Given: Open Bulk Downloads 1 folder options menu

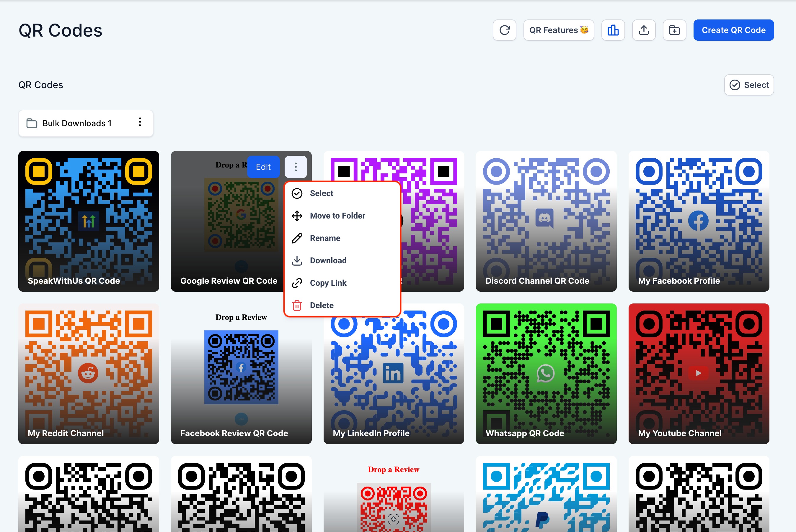Looking at the screenshot, I should click(140, 122).
